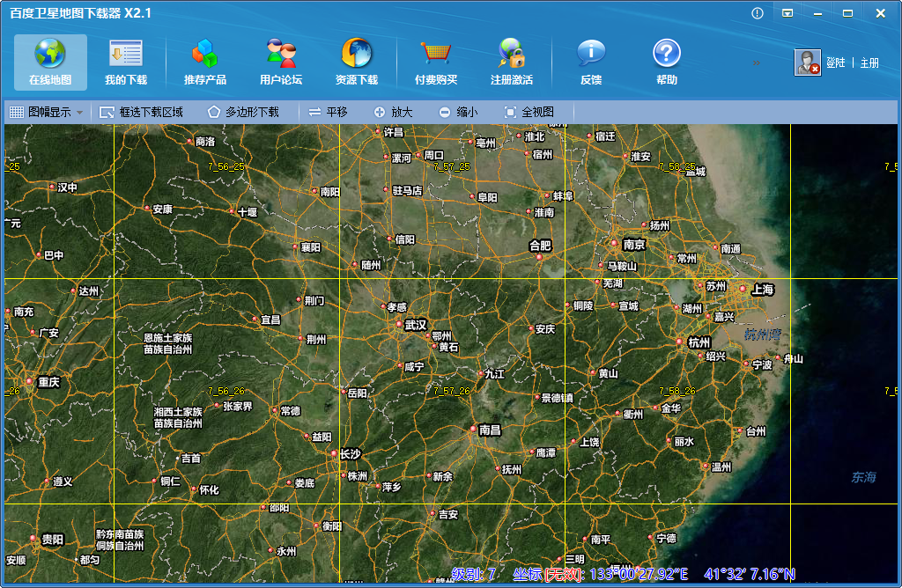Image resolution: width=902 pixels, height=588 pixels.
Task: Open 资源下载 resource download
Action: pos(357,55)
